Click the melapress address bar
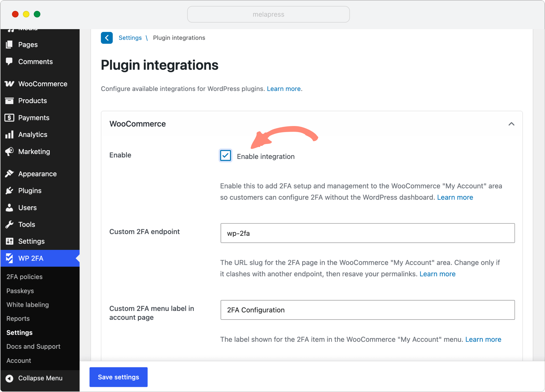The height and width of the screenshot is (392, 545). [x=268, y=14]
